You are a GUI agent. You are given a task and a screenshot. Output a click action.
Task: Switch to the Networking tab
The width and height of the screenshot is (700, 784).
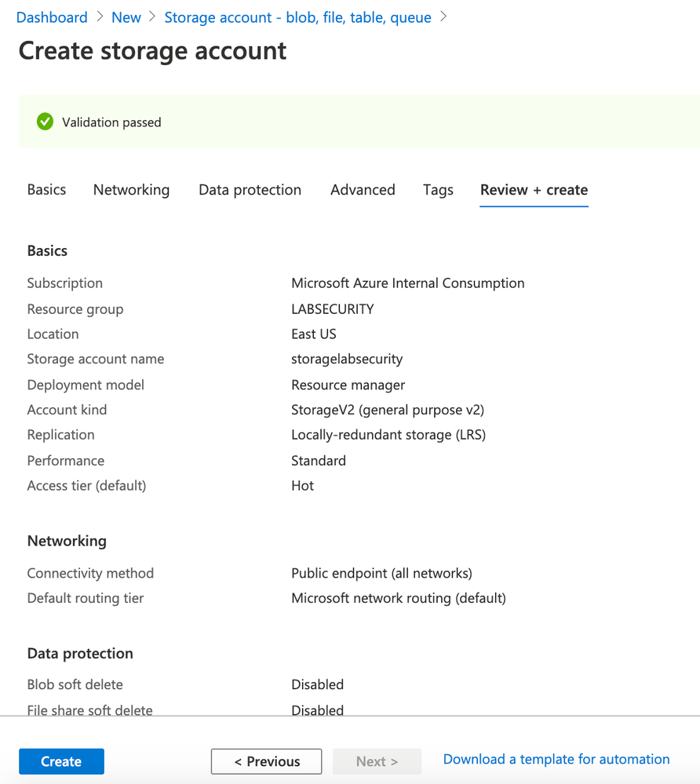(131, 190)
